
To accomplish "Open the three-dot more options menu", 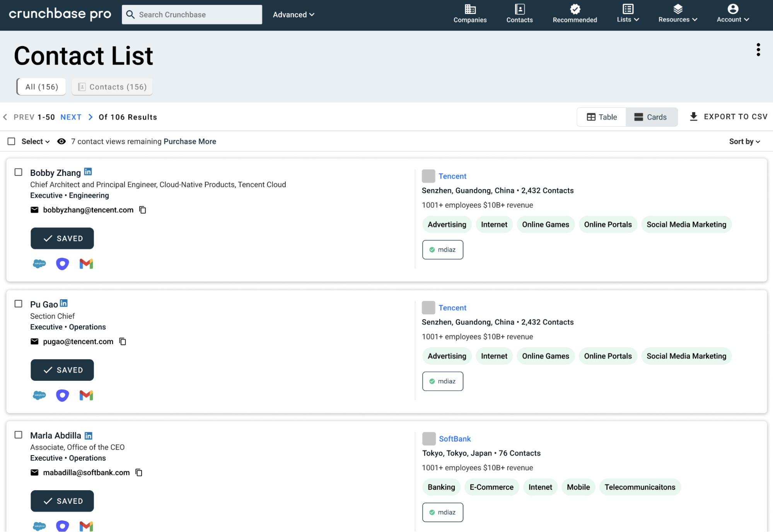I will point(758,50).
